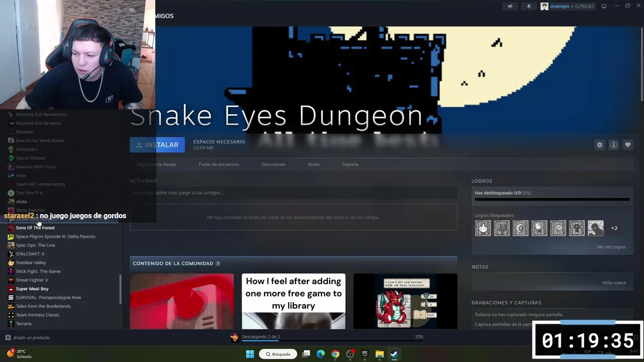Screen dimensions: 644x362
Task: Click the library list scrollbar
Action: (x=120, y=289)
